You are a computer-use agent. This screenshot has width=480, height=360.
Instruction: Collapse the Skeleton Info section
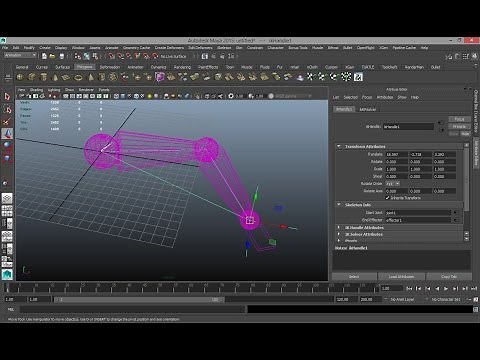[339, 205]
